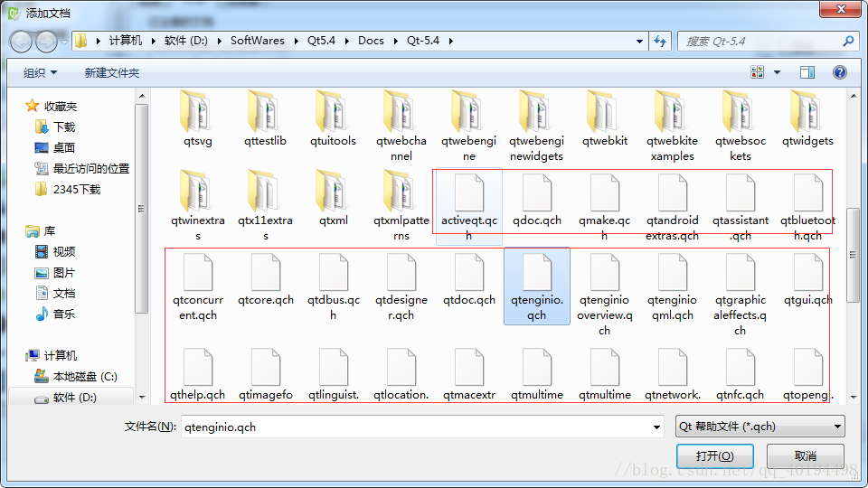The width and height of the screenshot is (868, 488).
Task: Select the qtenginioqml.qch file
Action: (x=672, y=286)
